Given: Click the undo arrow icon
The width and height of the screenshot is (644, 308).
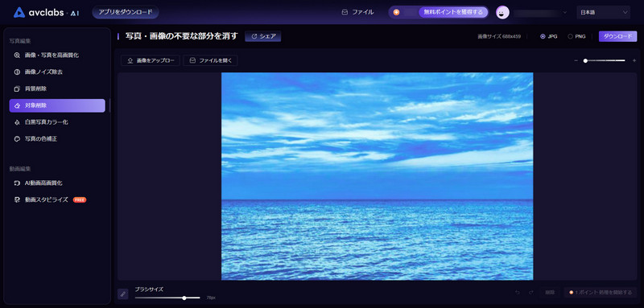Looking at the screenshot, I should pyautogui.click(x=518, y=293).
